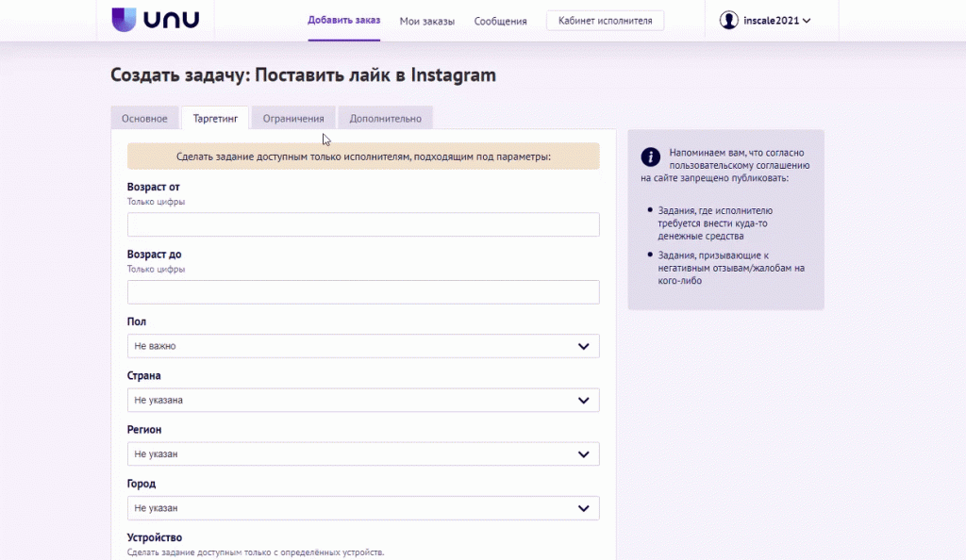Go to Добавить заказ page
The image size is (966, 560).
343,21
